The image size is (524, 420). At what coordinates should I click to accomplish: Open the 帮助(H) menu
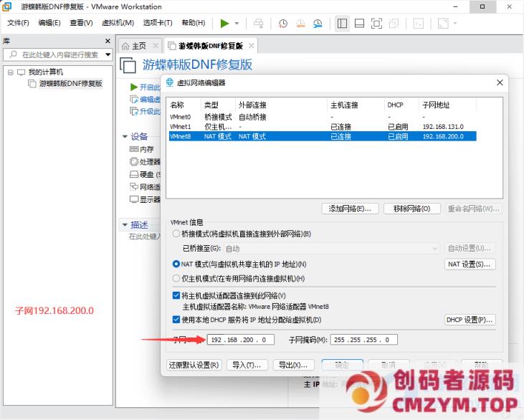click(x=194, y=23)
